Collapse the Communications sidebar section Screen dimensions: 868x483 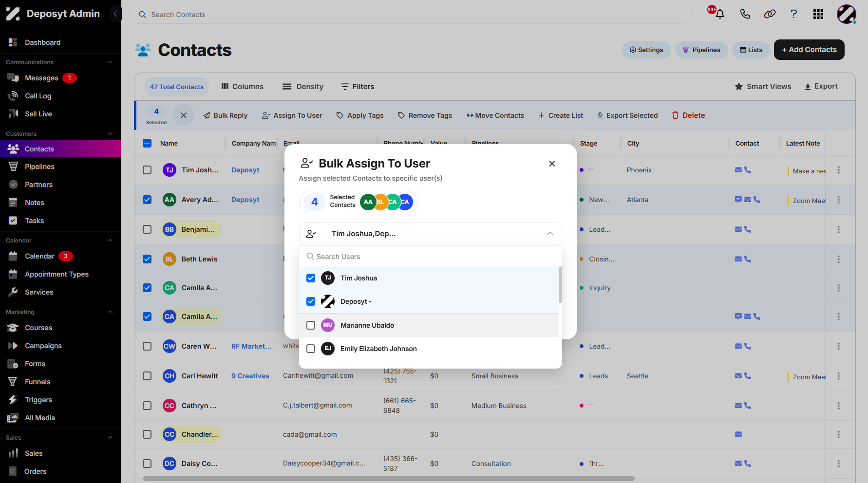point(110,62)
